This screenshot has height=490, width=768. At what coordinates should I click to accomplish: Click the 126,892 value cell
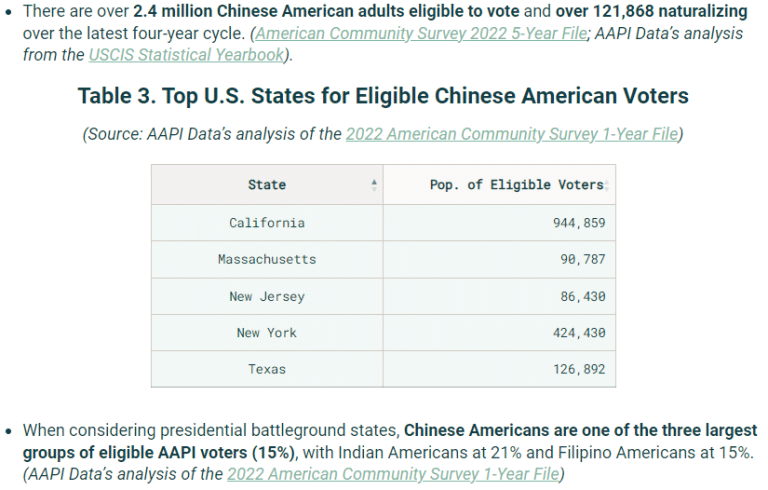pos(499,369)
